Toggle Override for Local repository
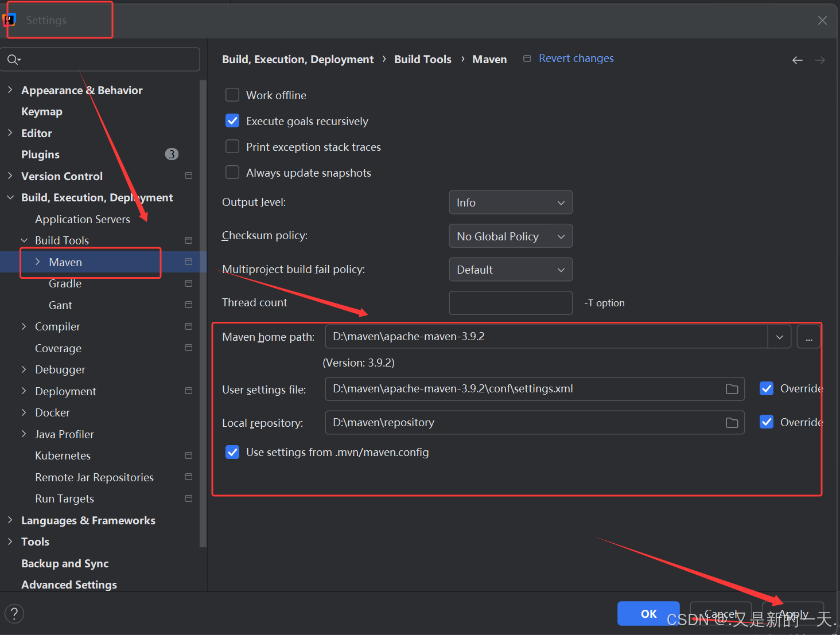Screen dimensions: 840x635 [x=767, y=422]
